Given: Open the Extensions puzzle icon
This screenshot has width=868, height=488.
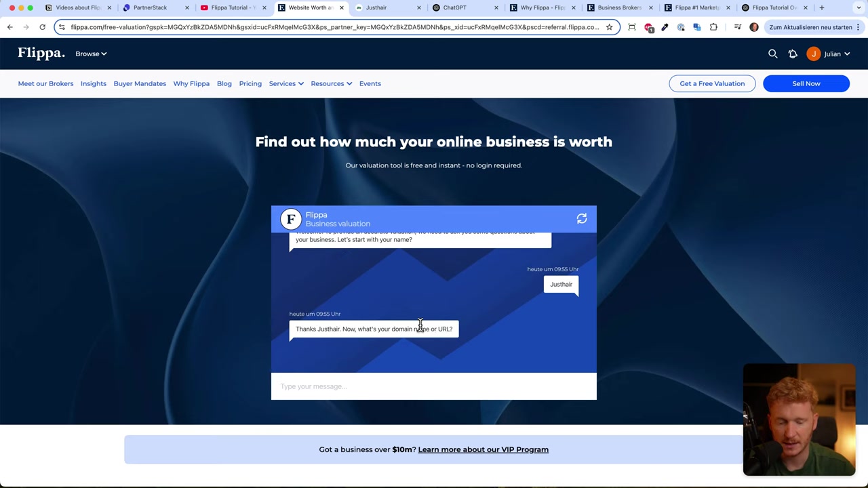Looking at the screenshot, I should (713, 27).
